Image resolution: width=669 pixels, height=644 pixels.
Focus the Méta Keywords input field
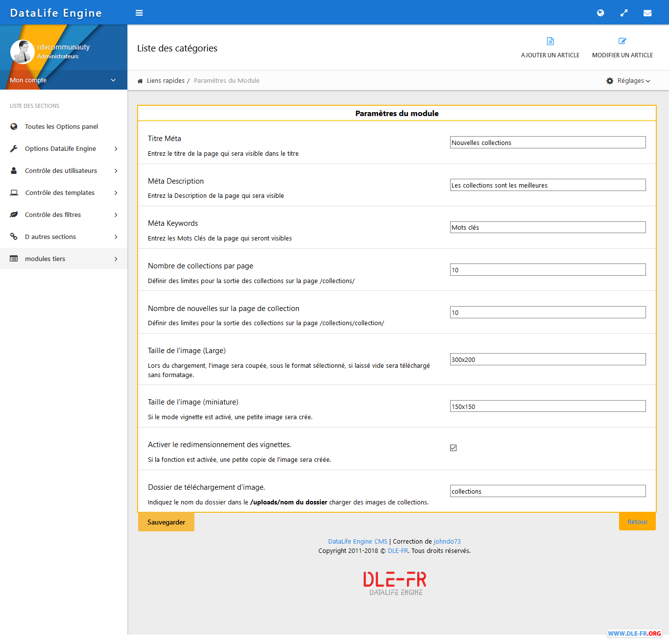tap(548, 227)
